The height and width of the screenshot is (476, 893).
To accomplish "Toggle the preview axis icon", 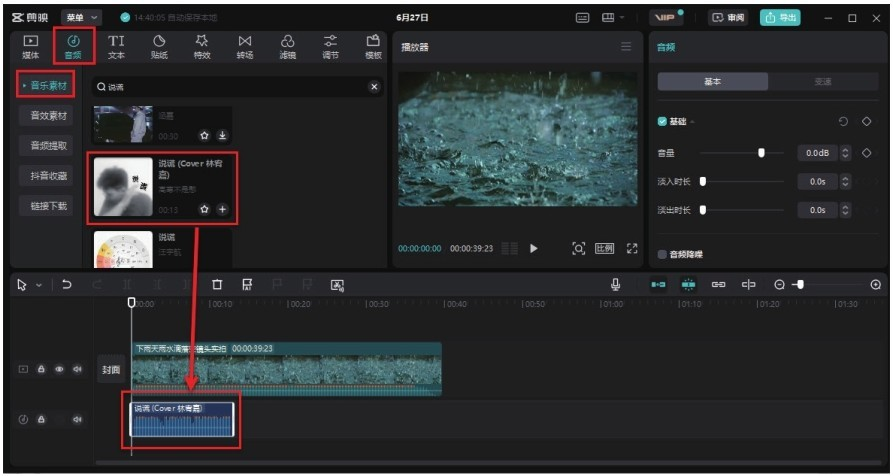I will pyautogui.click(x=748, y=285).
